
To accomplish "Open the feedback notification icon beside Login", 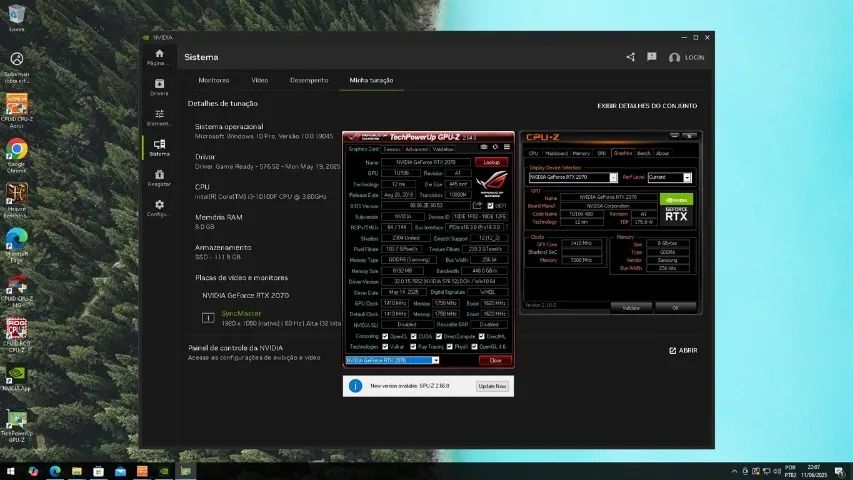I will click(x=652, y=57).
